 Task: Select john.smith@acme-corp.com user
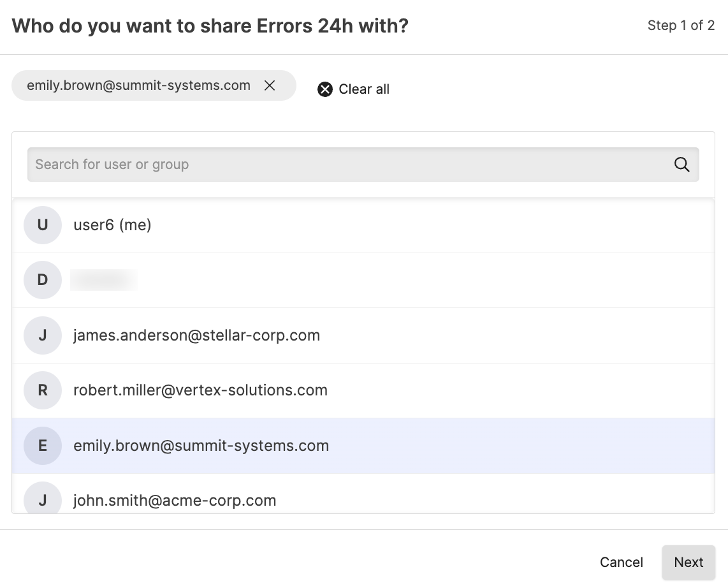coord(175,501)
